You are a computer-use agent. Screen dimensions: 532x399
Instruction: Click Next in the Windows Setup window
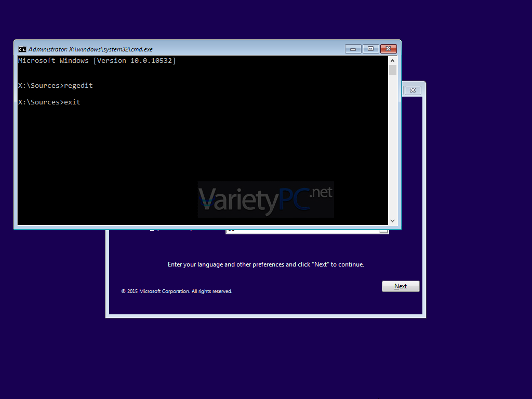[401, 286]
